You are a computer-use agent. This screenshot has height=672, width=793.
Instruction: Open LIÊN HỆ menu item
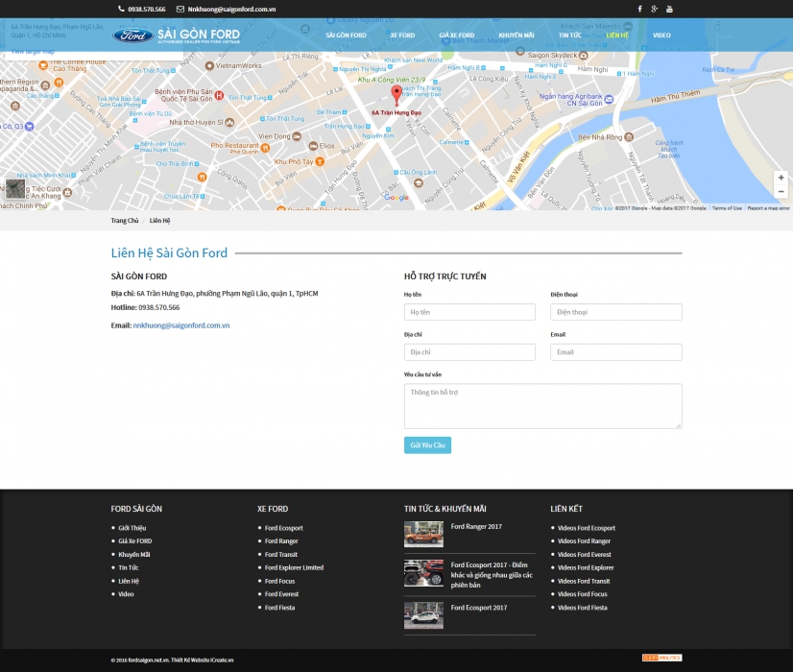(617, 36)
